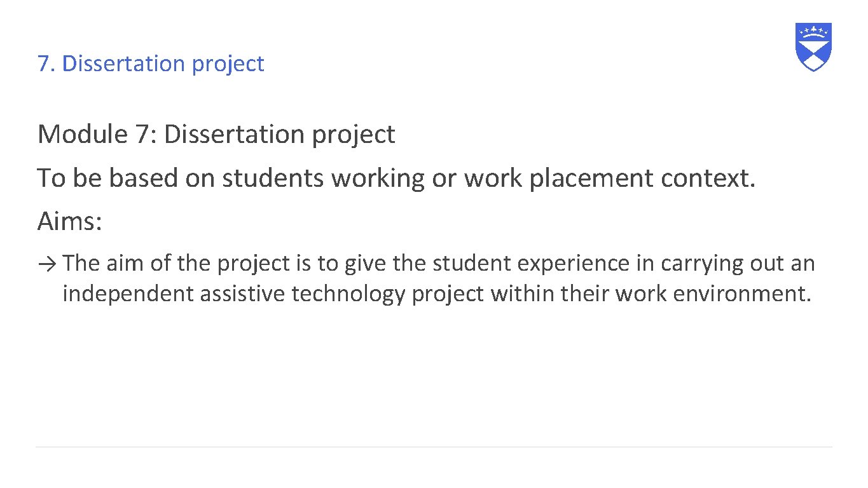Click the horizontal divider line near the bottom

tap(434, 447)
